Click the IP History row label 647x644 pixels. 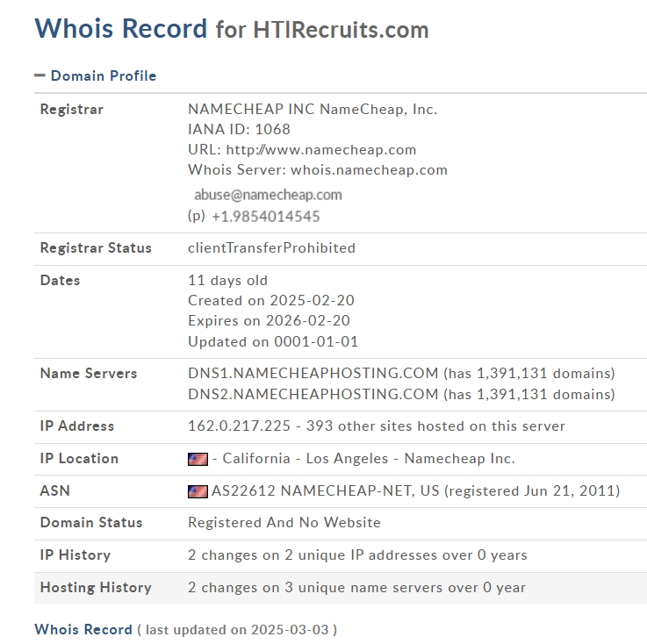point(75,555)
